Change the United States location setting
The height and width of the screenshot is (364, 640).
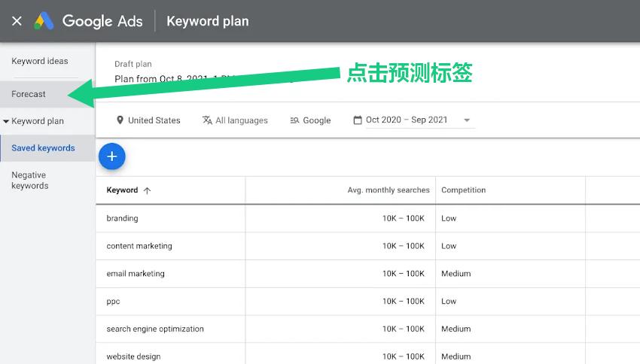pyautogui.click(x=154, y=120)
